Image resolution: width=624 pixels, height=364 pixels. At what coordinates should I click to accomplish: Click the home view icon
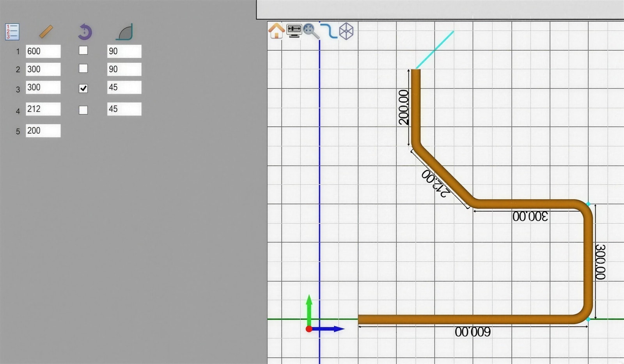(x=276, y=30)
